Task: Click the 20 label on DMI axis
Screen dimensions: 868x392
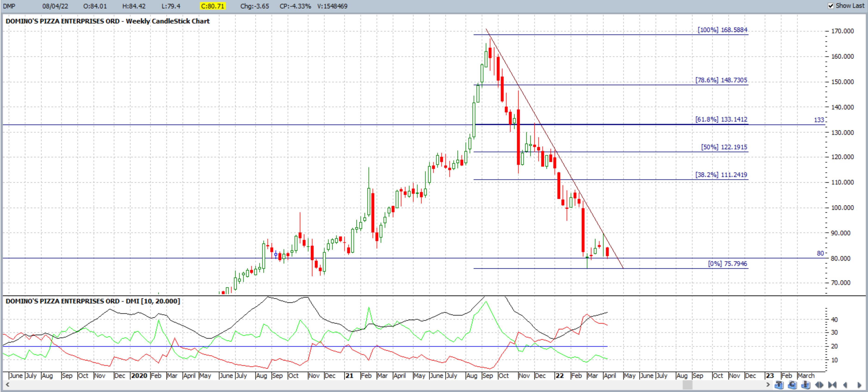Action: (834, 346)
